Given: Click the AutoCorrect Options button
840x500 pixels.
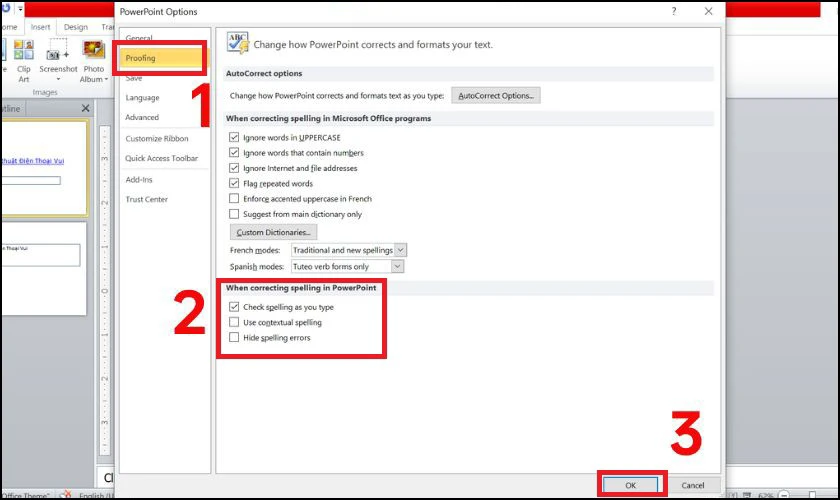Looking at the screenshot, I should pyautogui.click(x=496, y=95).
